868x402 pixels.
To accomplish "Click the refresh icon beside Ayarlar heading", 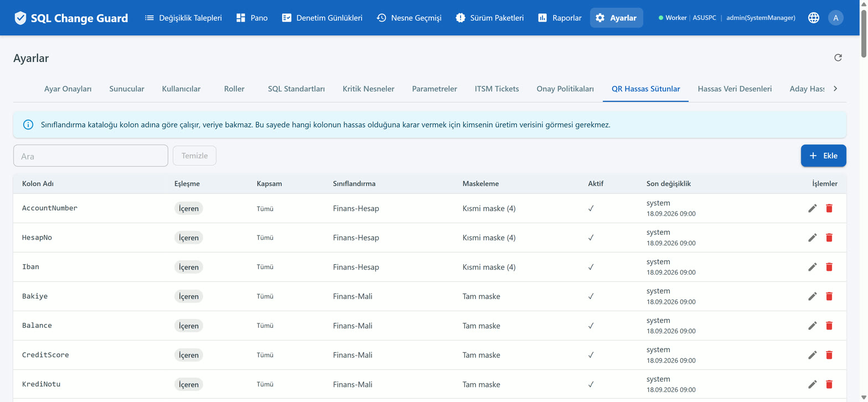I will (838, 58).
